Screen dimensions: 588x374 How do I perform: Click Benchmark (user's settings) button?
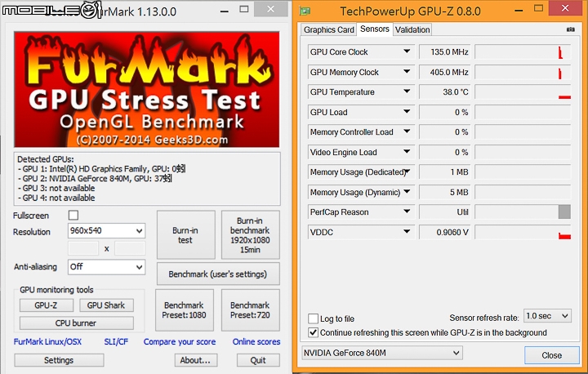pos(218,274)
